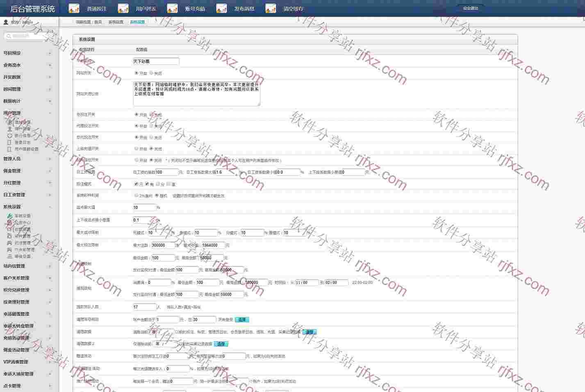Click the field showing 0.1
Viewport: 585px width, 392px height.
(145, 220)
